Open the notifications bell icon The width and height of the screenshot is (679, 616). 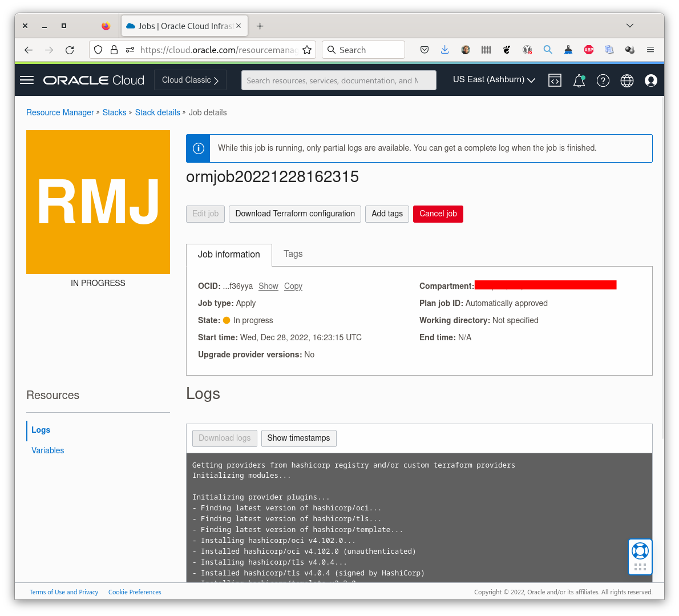pos(579,80)
